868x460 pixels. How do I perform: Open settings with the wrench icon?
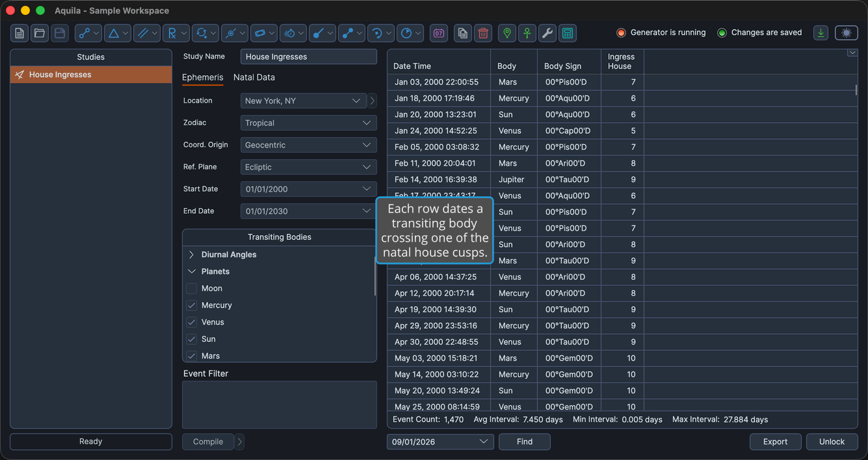tap(547, 33)
